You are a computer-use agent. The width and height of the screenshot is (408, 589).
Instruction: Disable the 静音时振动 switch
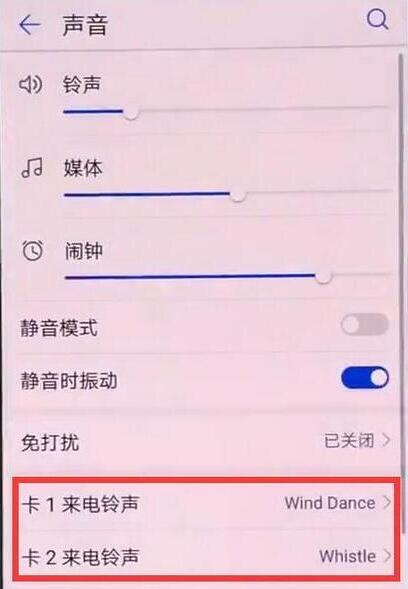click(365, 378)
